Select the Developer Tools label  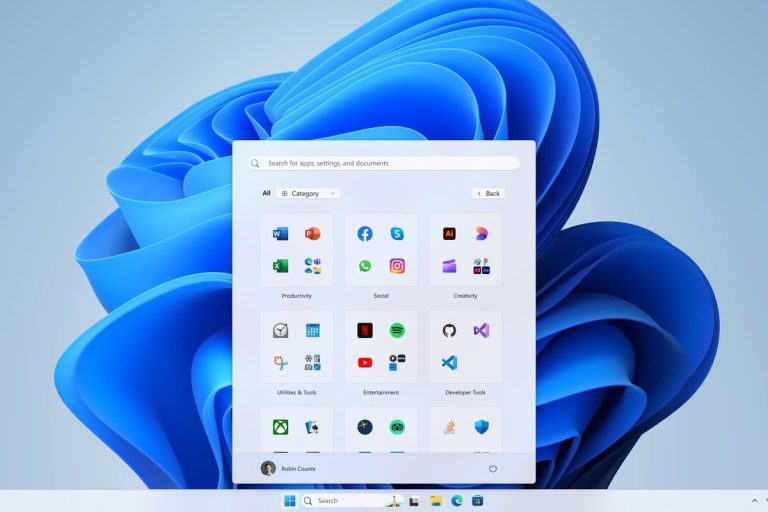pos(465,392)
